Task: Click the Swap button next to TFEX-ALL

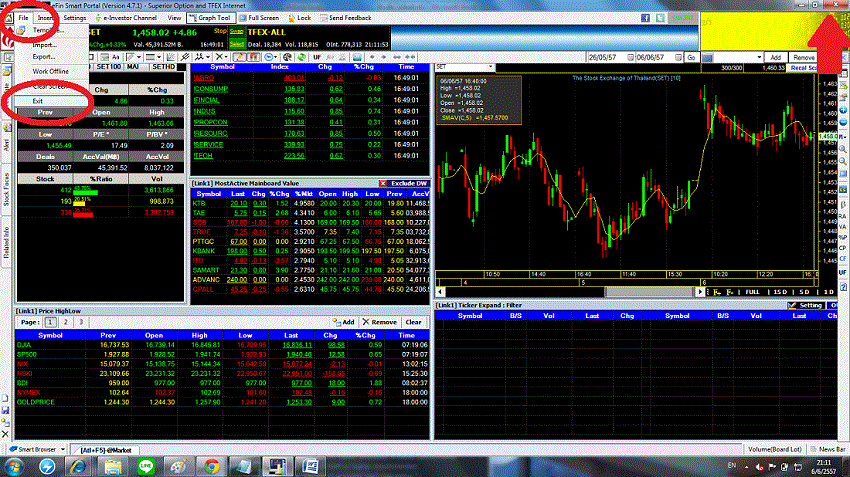Action: tap(236, 32)
